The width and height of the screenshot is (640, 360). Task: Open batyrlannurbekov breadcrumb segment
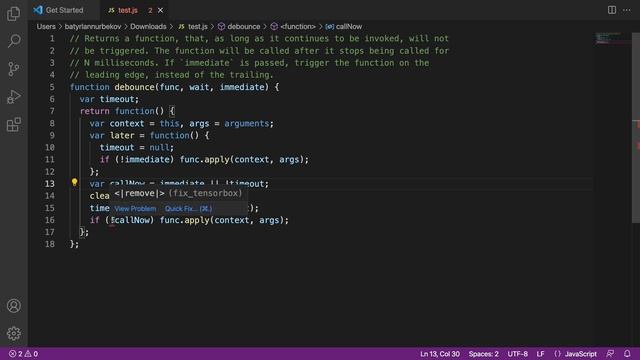[x=93, y=27]
